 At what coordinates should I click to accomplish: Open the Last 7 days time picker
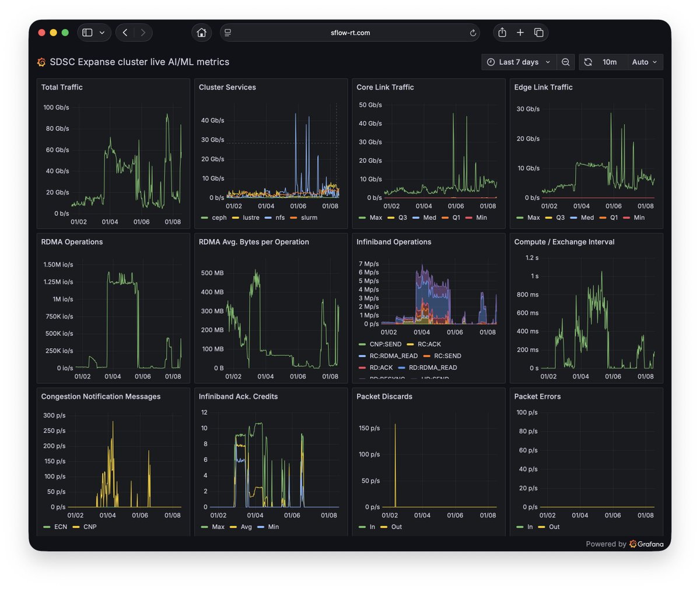(519, 62)
